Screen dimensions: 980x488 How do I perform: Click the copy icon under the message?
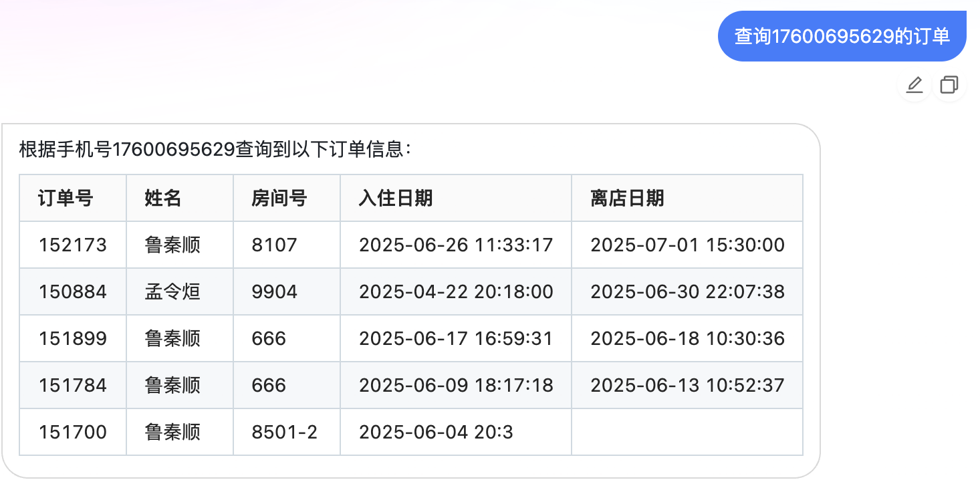[949, 85]
